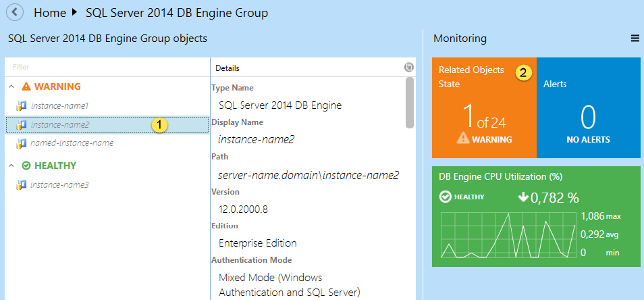Click the healthy checkmark icon in CPU tile
The width and height of the screenshot is (644, 300).
point(446,197)
